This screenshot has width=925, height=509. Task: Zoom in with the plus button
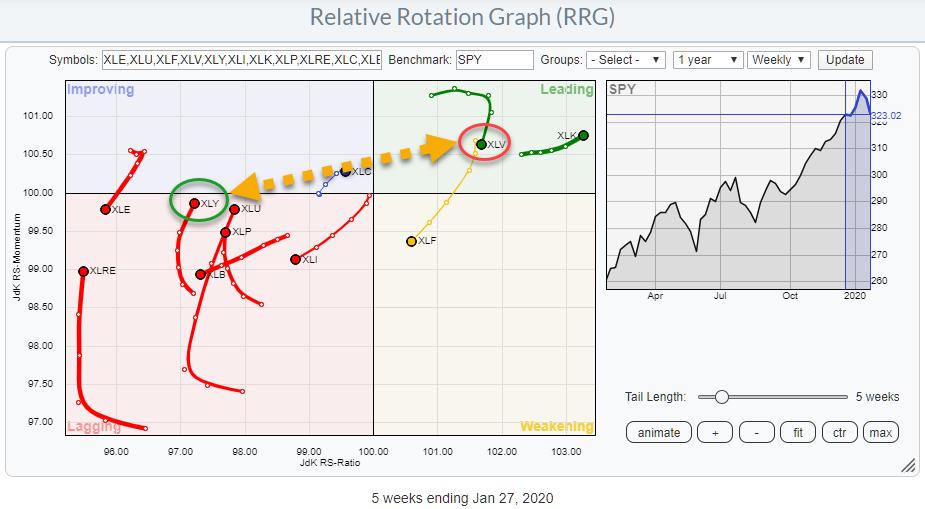tap(714, 432)
